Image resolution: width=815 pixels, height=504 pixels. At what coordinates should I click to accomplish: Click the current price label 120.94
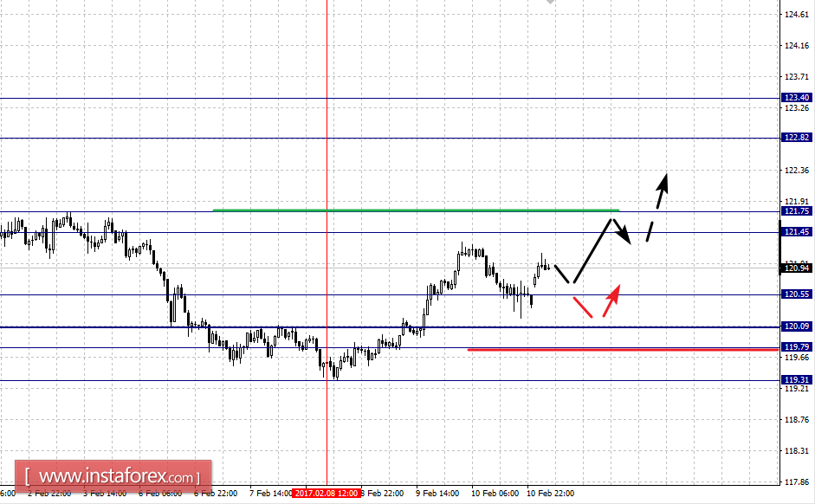click(796, 268)
